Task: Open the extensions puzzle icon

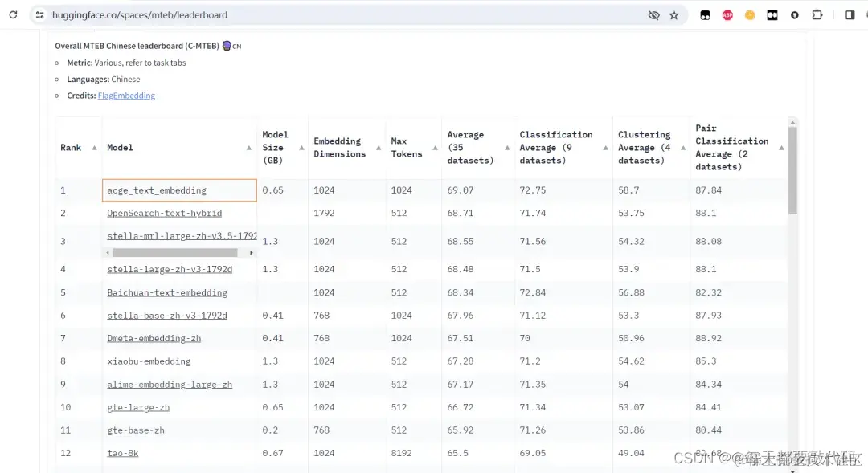Action: (x=817, y=15)
